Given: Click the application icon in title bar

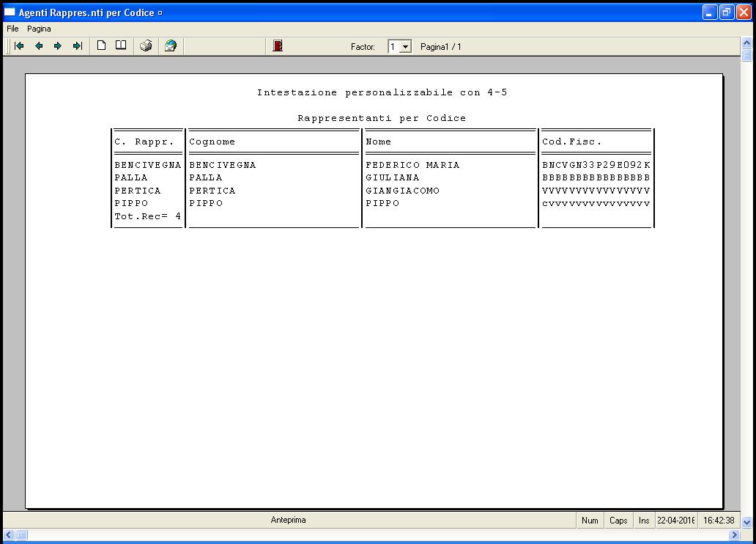Looking at the screenshot, I should pyautogui.click(x=10, y=12).
